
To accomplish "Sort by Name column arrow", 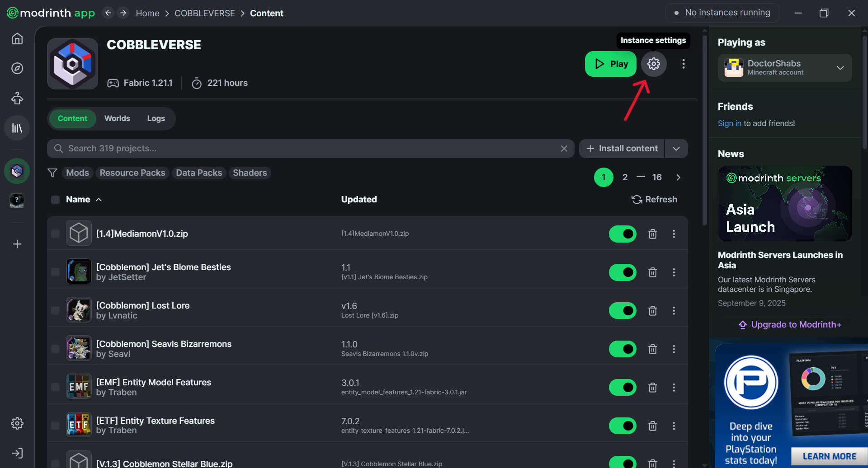I will click(x=99, y=200).
